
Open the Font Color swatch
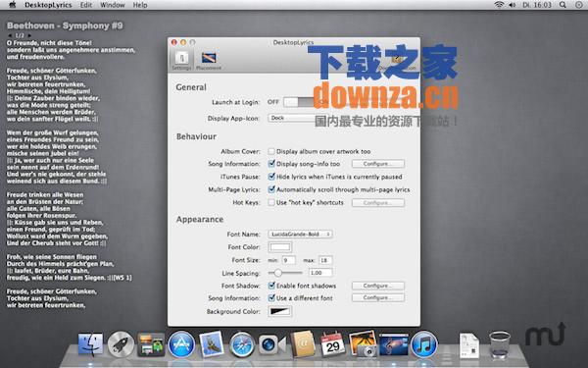point(280,247)
